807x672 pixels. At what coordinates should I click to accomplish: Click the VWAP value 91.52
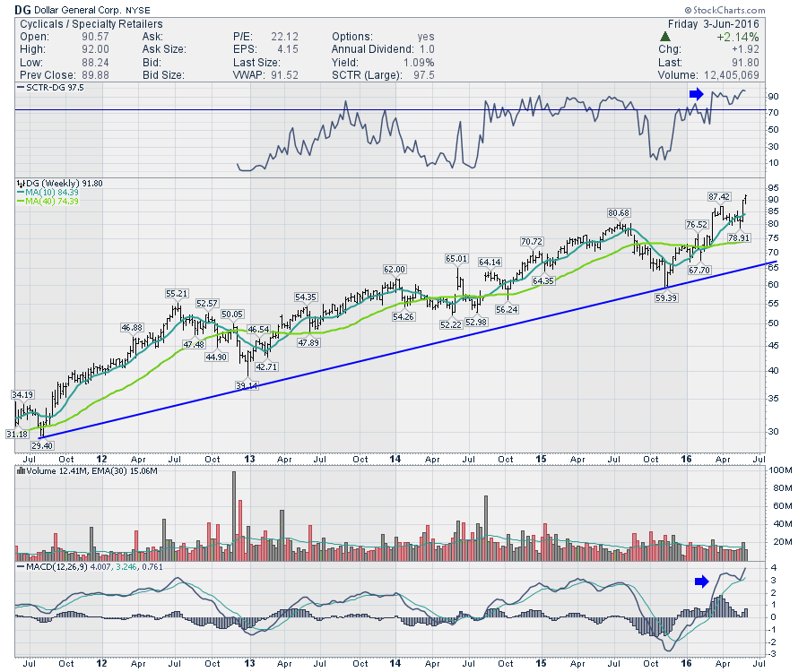(284, 75)
